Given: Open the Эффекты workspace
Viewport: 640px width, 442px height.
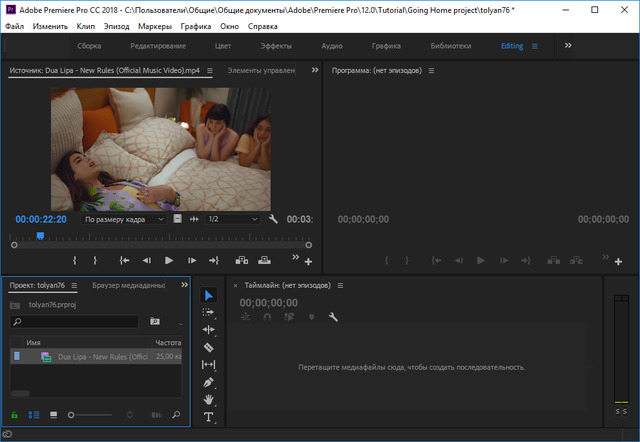Looking at the screenshot, I should pyautogui.click(x=276, y=46).
